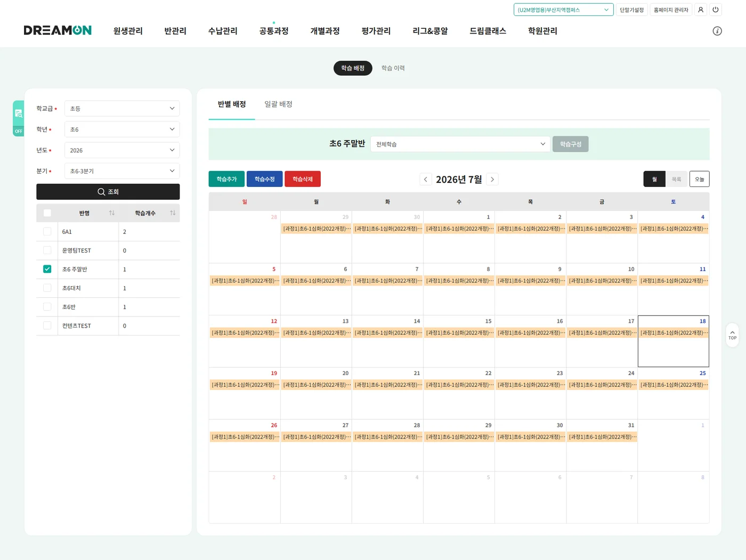This screenshot has height=560, width=746.
Task: Toggle the OFF switch on side tab
Action: pos(19,131)
